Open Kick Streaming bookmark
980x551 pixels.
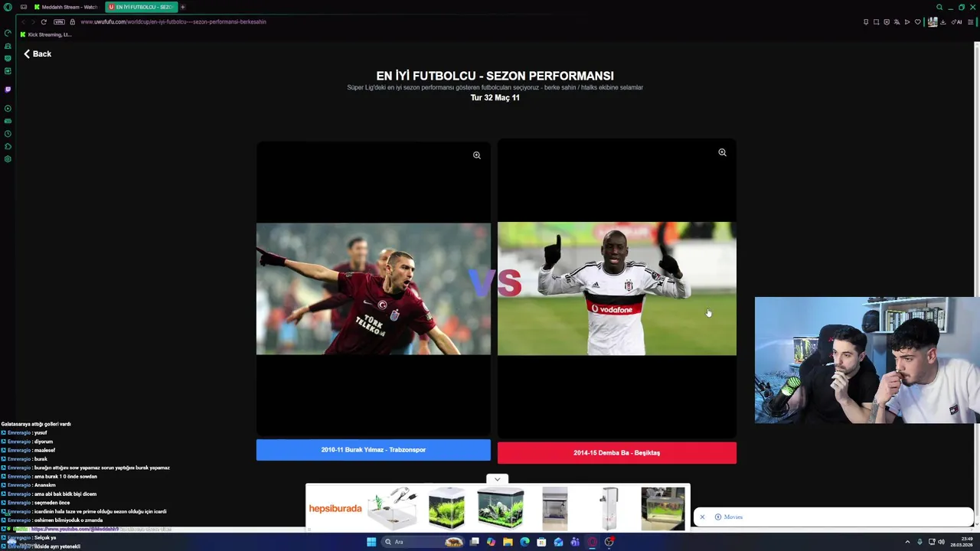point(46,34)
